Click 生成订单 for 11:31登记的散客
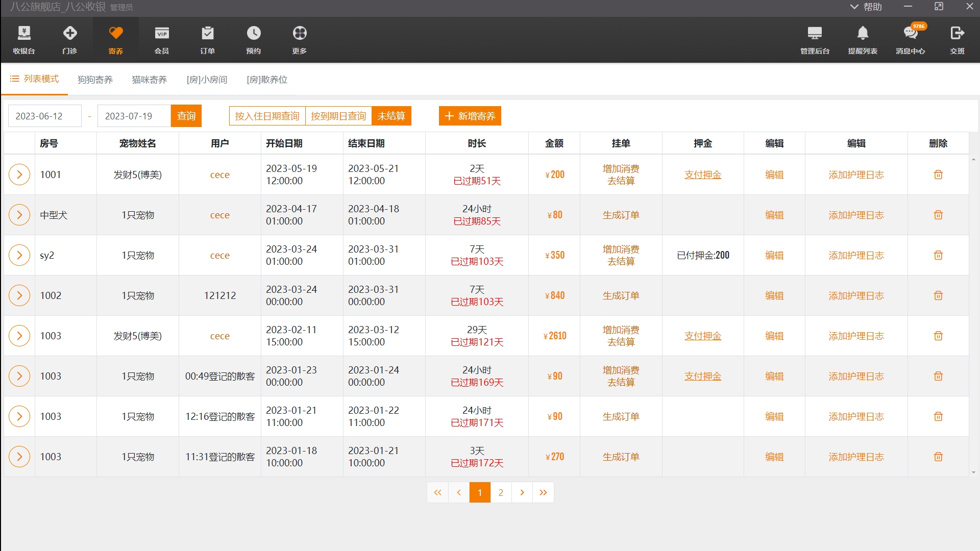The height and width of the screenshot is (551, 980). click(621, 457)
